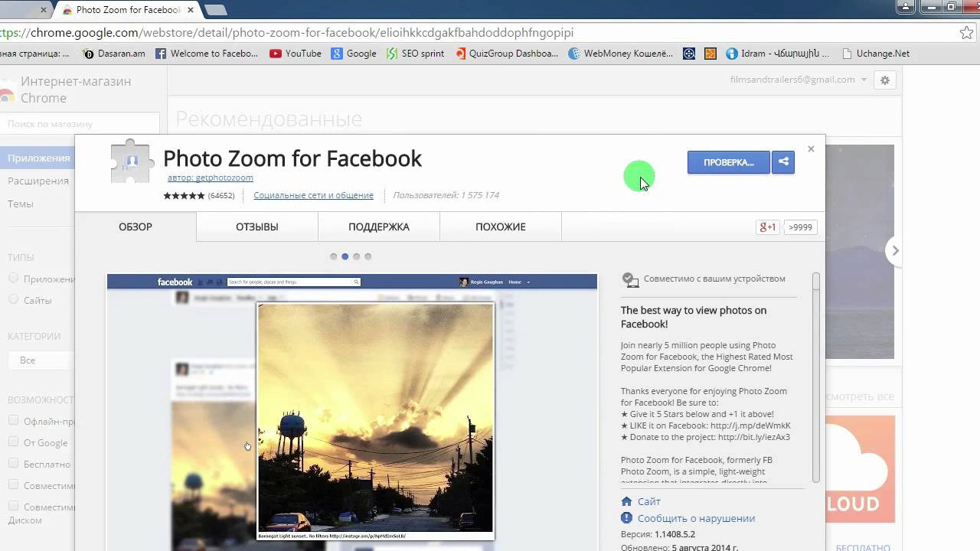Open the store settings gear icon
The image size is (980, 551).
pos(885,80)
